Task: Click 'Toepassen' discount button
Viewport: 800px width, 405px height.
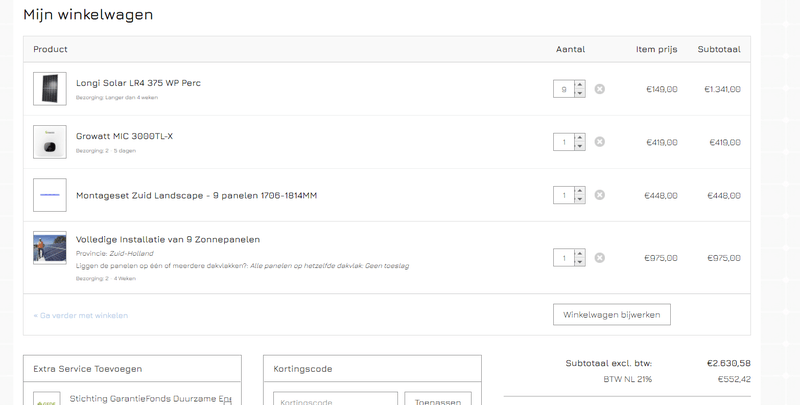Action: coord(438,399)
